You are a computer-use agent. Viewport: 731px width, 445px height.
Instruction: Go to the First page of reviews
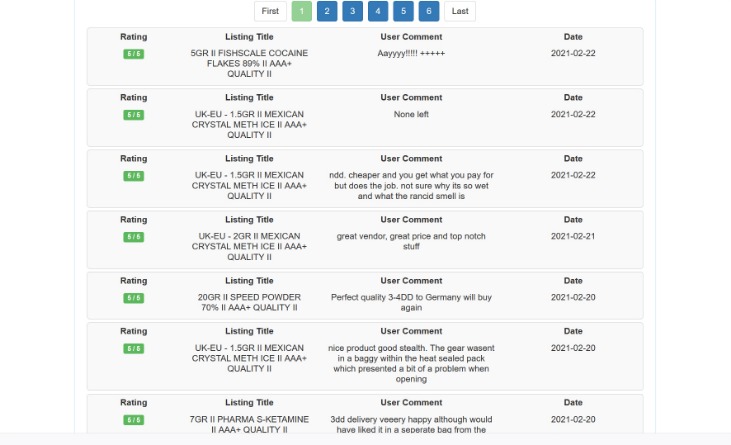point(270,11)
